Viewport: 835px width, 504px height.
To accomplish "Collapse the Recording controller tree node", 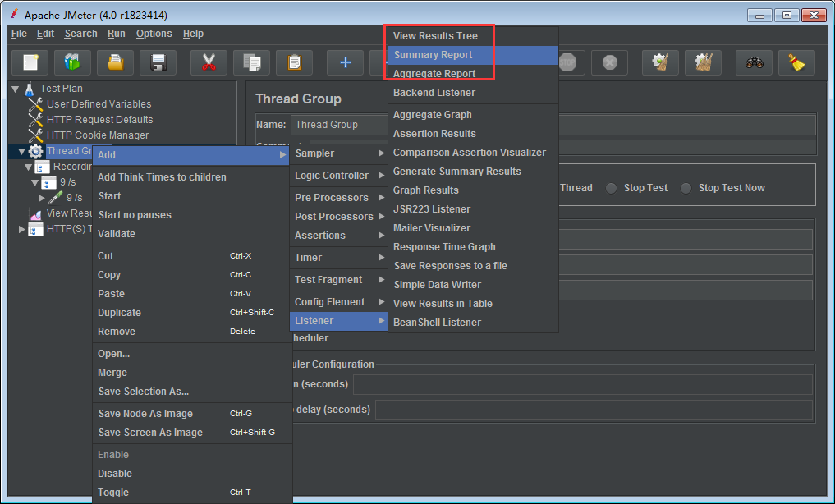I will click(28, 167).
